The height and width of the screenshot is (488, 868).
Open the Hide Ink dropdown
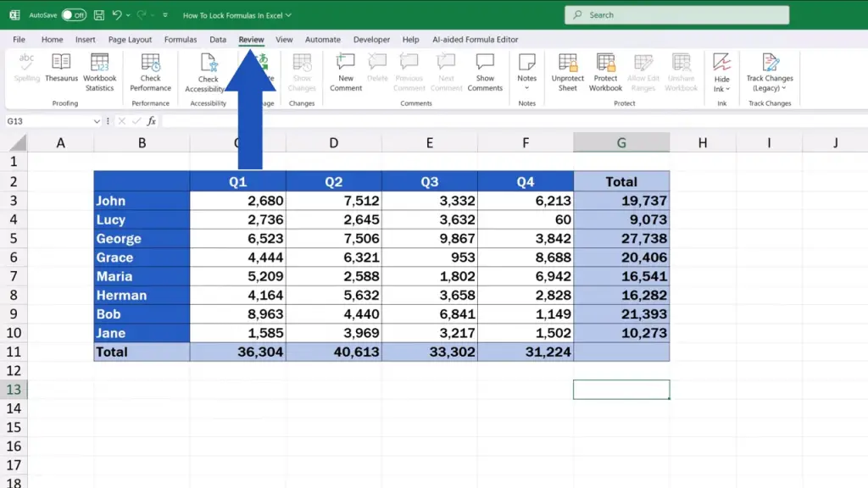coord(721,72)
